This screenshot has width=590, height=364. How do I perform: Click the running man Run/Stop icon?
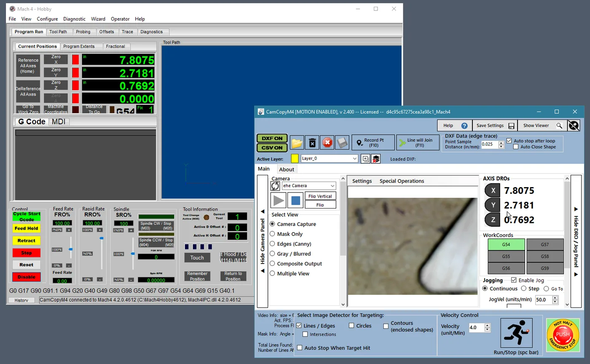(516, 333)
